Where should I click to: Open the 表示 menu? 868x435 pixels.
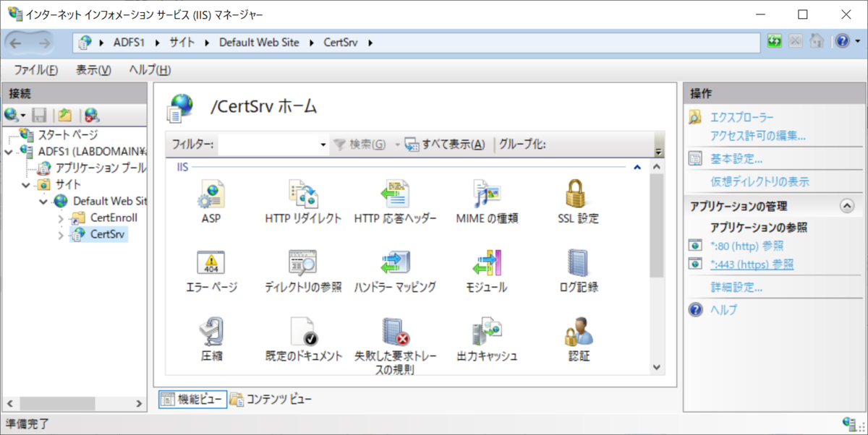click(x=93, y=70)
